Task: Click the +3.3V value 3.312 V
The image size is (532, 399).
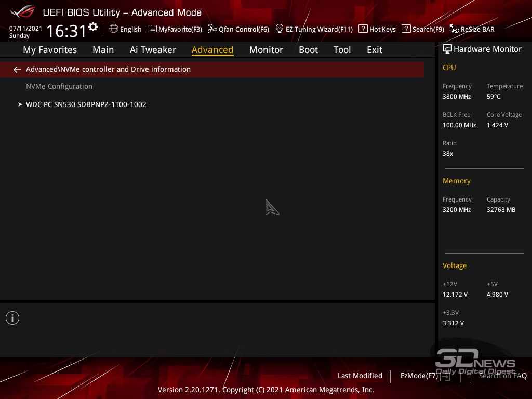Action: tap(453, 323)
